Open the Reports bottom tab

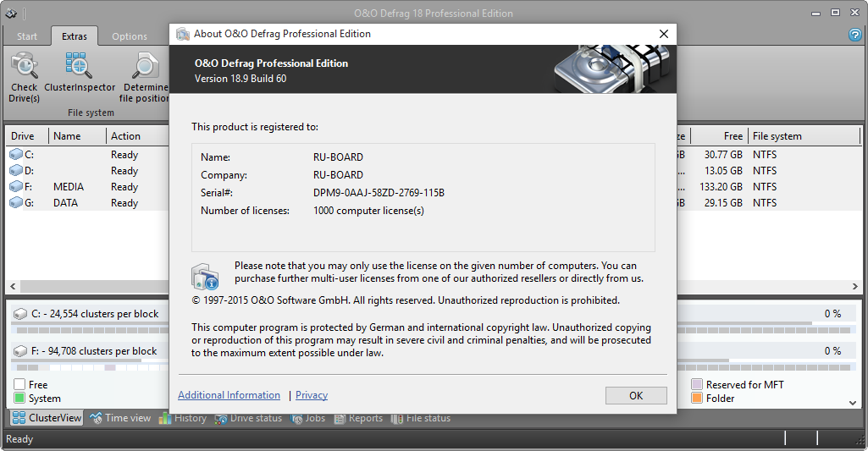[x=358, y=418]
